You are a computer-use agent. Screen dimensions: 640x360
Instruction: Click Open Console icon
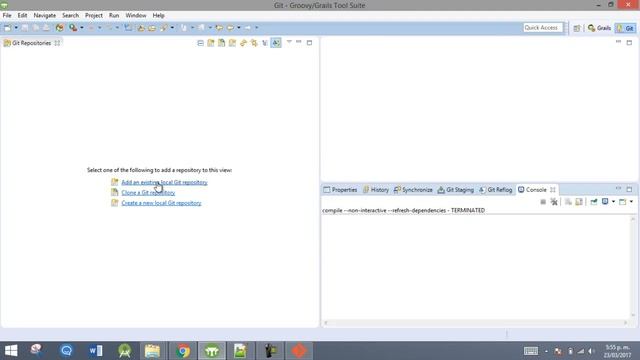point(622,202)
